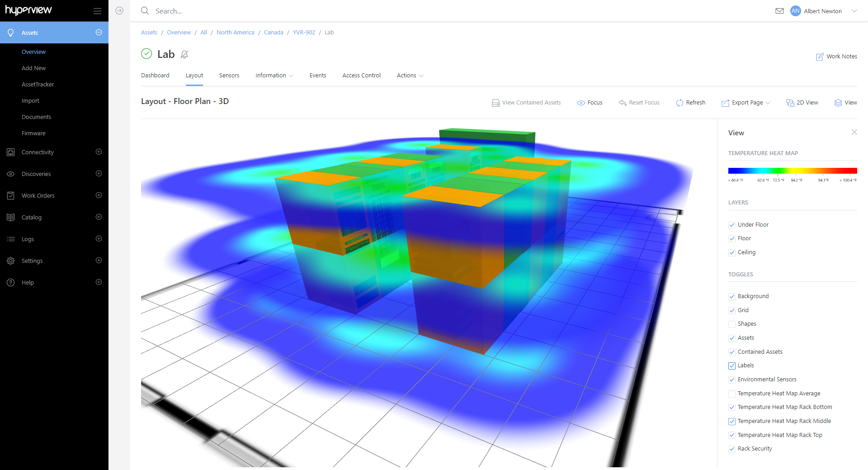Open Settings from the sidebar
868x470 pixels.
[x=10, y=261]
